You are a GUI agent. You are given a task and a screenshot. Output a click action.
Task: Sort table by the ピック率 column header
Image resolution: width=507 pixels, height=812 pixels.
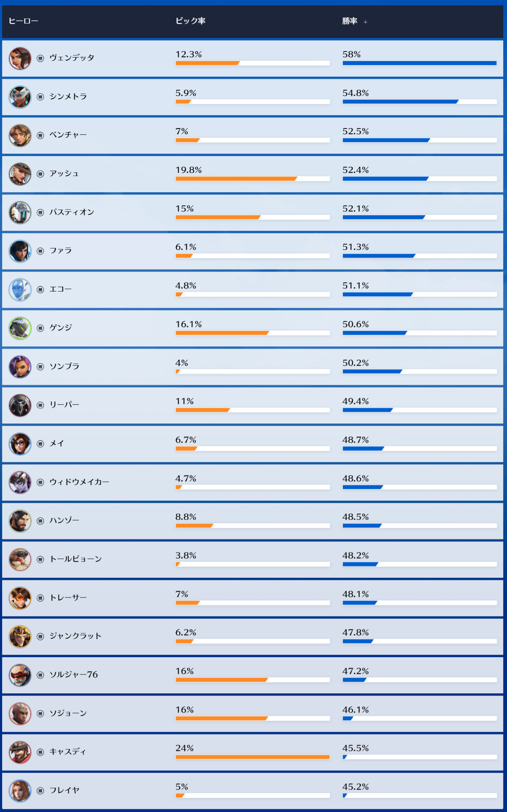(x=190, y=21)
